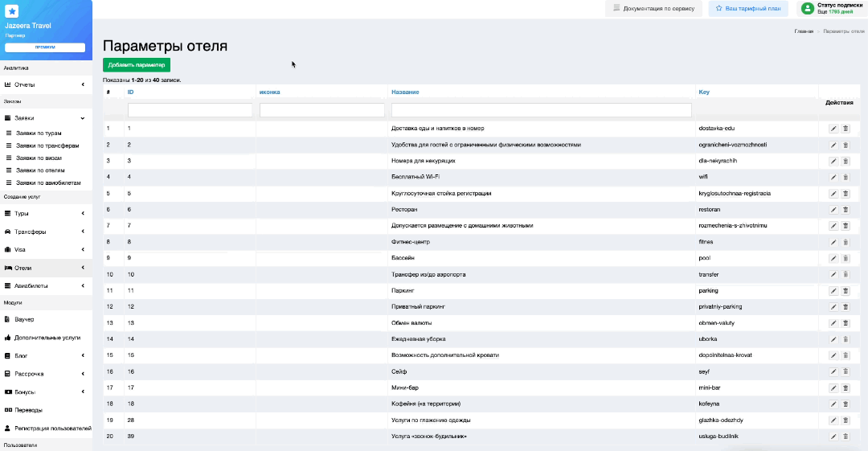868x451 pixels.
Task: Click the delete trash icon for Бассейн row
Action: (845, 258)
